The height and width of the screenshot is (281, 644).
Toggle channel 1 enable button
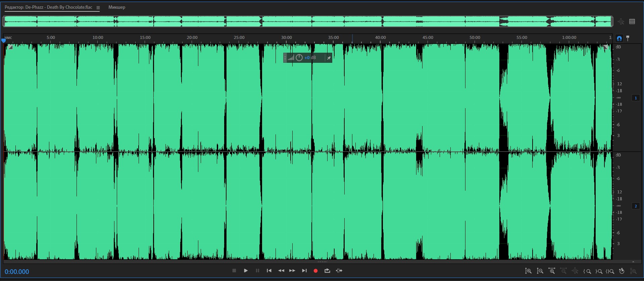point(636,98)
